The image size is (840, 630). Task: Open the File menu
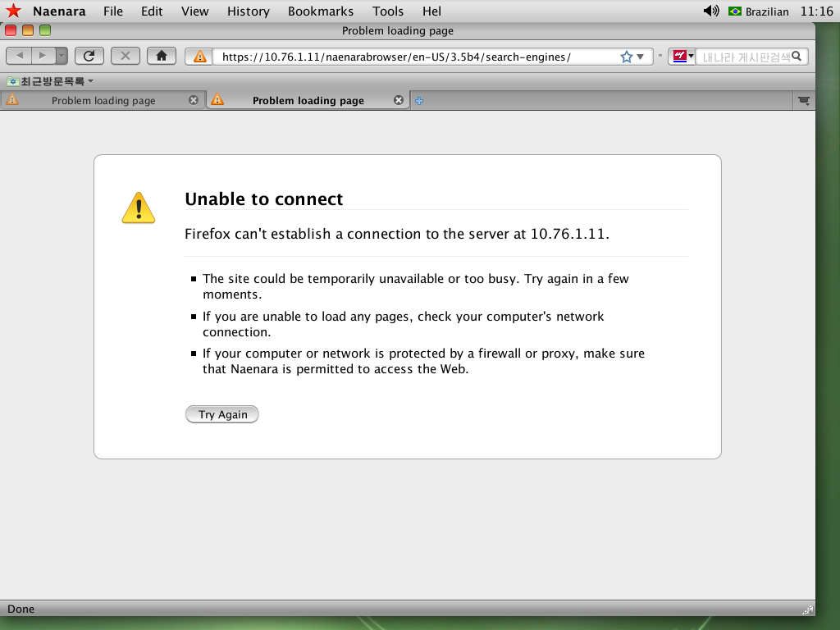(x=113, y=11)
